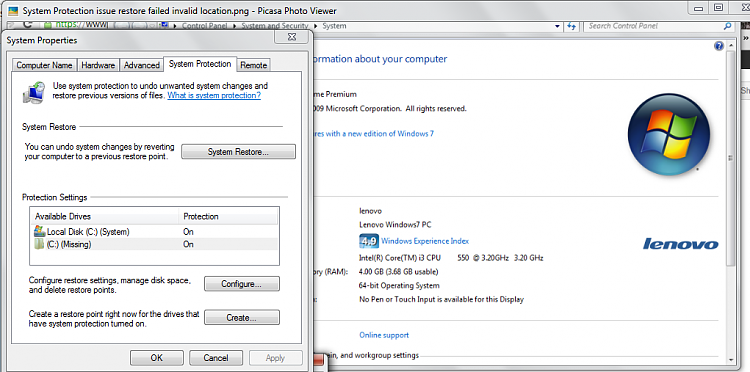The height and width of the screenshot is (372, 750).
Task: Open the Windows Experience Index link
Action: coord(425,241)
